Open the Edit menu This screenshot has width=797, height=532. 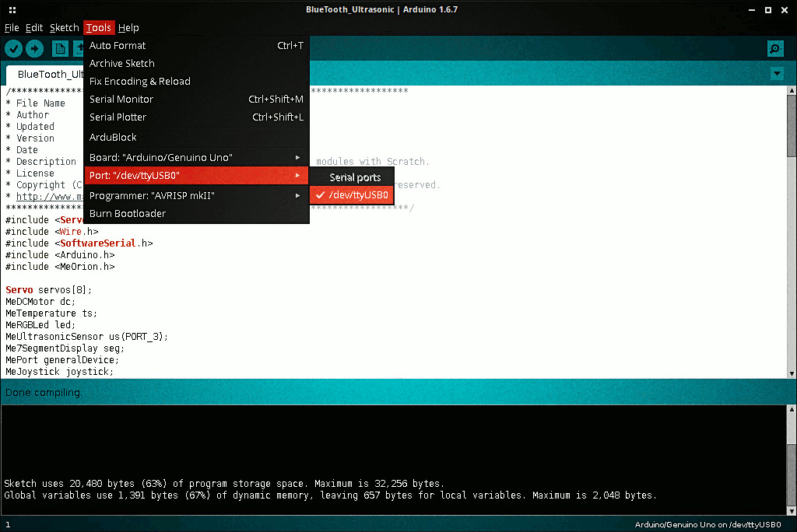tap(34, 27)
